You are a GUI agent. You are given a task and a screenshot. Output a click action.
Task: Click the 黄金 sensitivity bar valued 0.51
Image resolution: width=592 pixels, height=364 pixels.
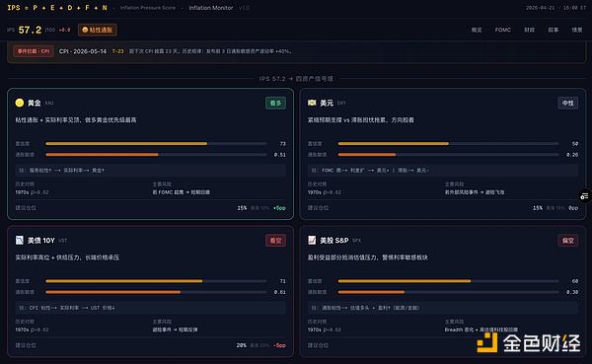pos(156,155)
